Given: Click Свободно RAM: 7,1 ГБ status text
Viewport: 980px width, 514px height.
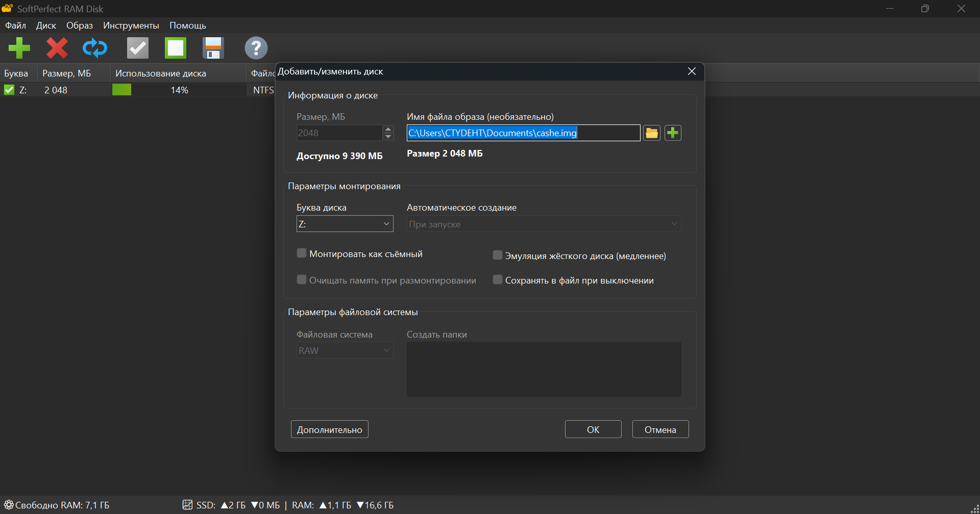Looking at the screenshot, I should coord(62,505).
